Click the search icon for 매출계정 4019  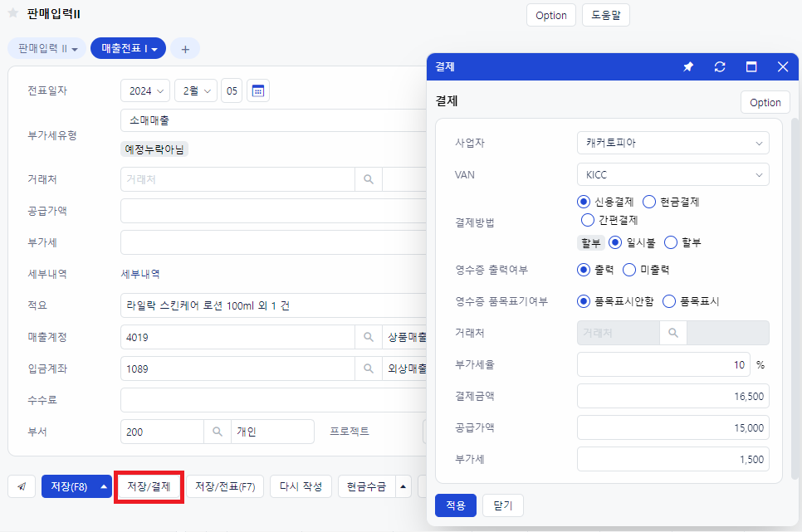[x=369, y=337]
